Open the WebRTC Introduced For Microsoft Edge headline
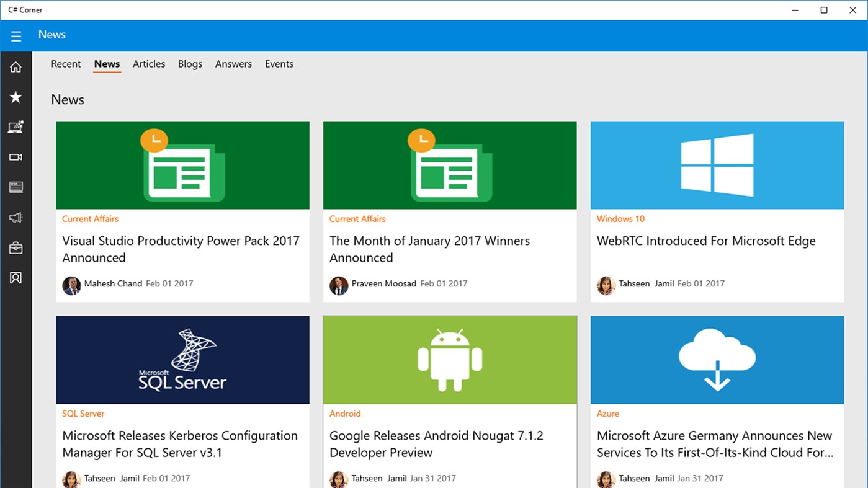The width and height of the screenshot is (868, 488). [x=705, y=241]
